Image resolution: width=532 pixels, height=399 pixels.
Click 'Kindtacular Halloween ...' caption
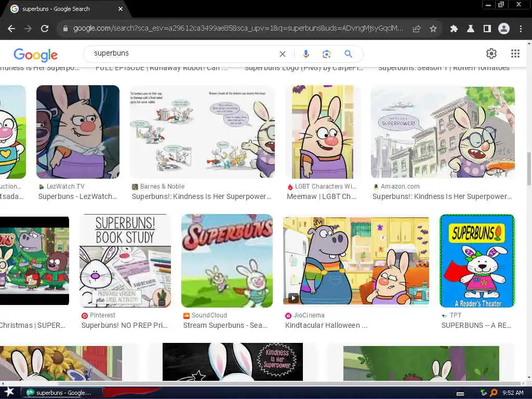tap(326, 325)
